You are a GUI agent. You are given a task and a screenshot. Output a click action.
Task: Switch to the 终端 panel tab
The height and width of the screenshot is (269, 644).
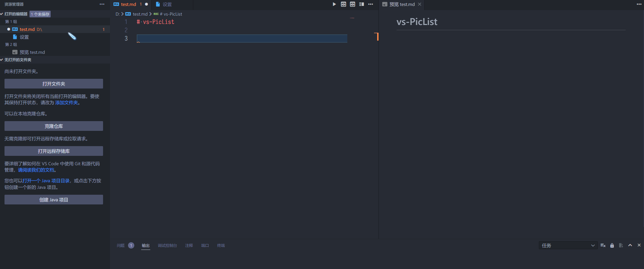pyautogui.click(x=221, y=245)
